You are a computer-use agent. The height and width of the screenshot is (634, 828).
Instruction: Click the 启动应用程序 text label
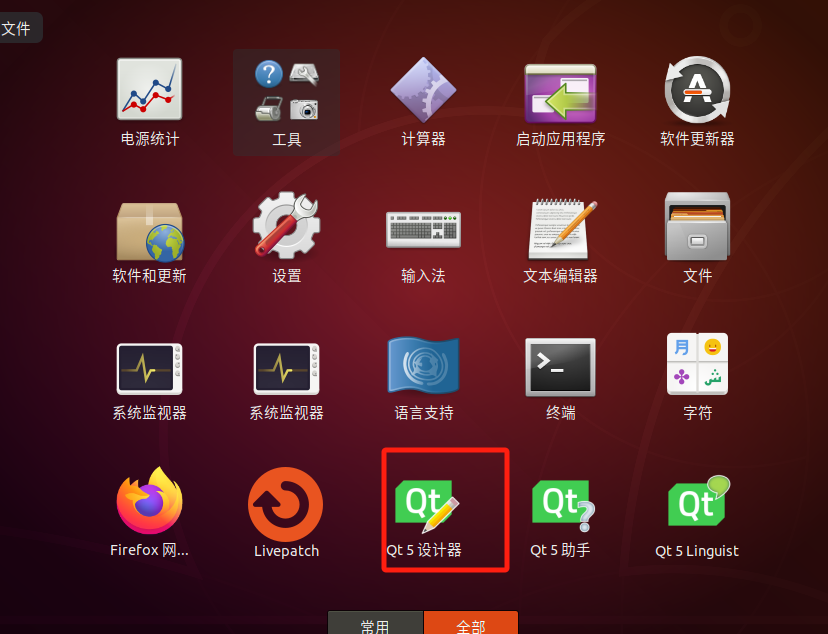click(560, 139)
